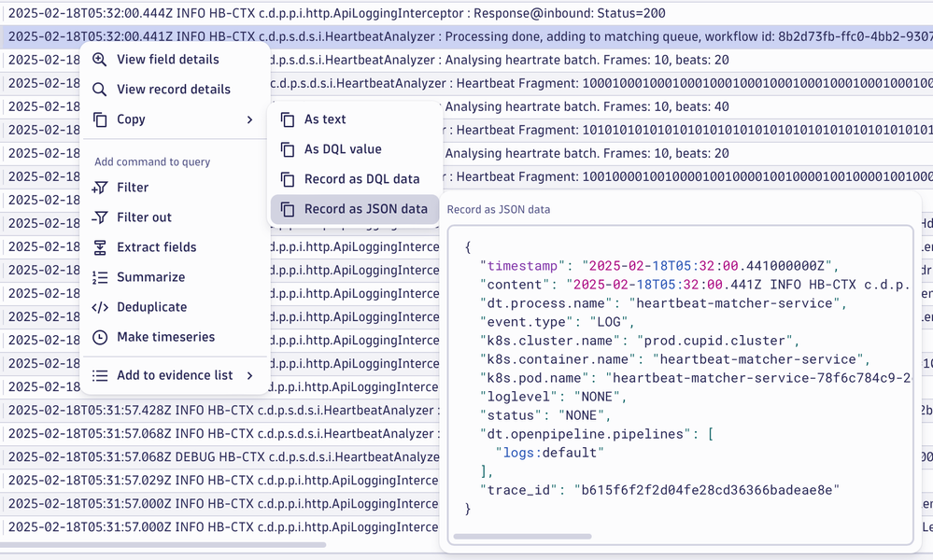Viewport: 933px width, 560px height.
Task: Click the Filter funnel icon
Action: coord(100,188)
